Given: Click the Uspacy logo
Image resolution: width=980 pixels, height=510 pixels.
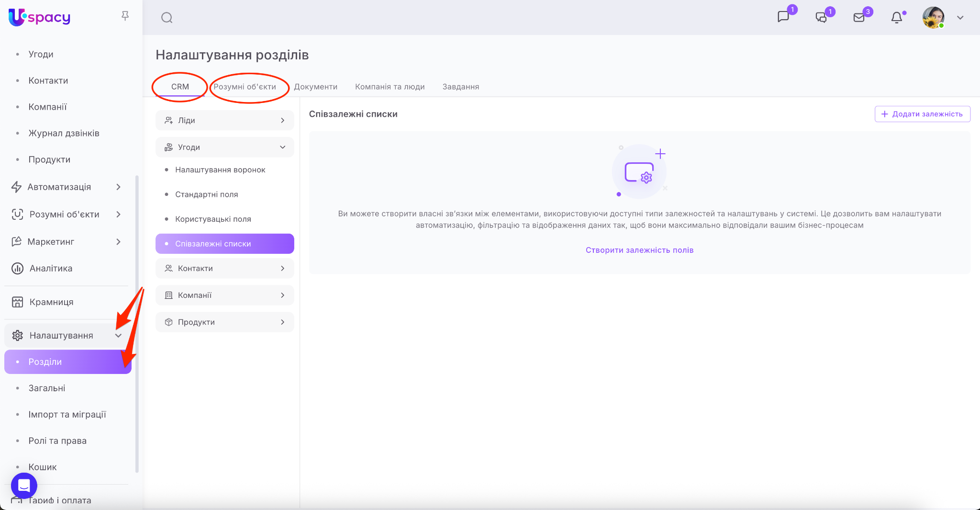Looking at the screenshot, I should pos(40,18).
